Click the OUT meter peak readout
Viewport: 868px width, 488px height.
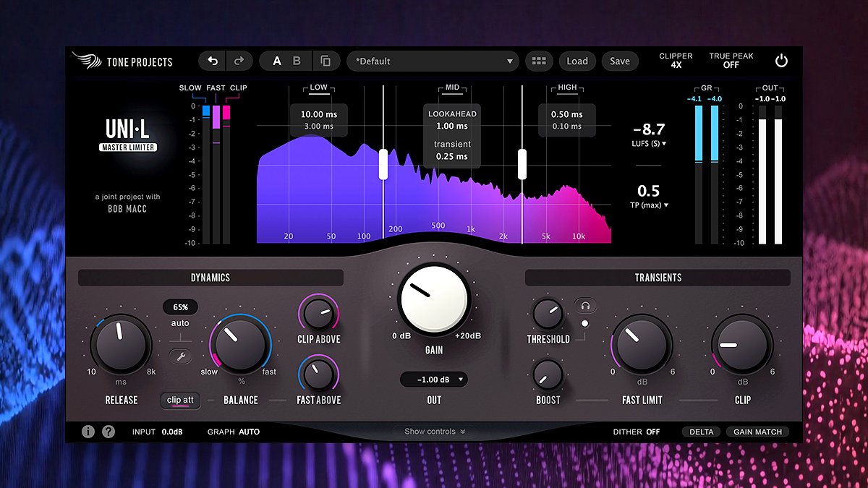click(770, 99)
